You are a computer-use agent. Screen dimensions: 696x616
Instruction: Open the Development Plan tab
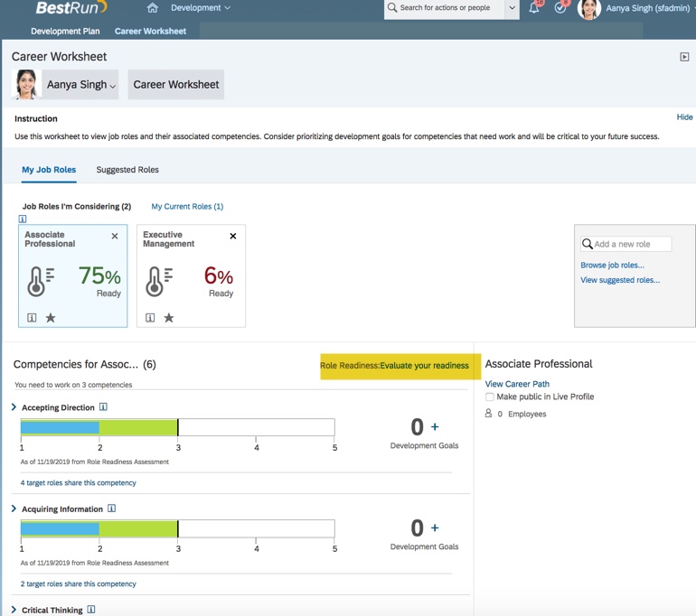click(x=65, y=31)
